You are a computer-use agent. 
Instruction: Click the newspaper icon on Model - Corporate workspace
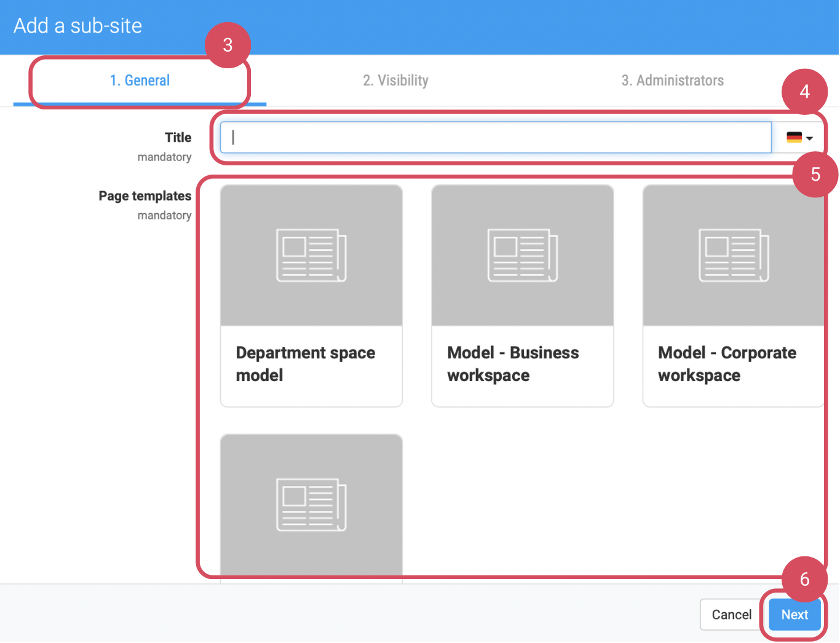pyautogui.click(x=734, y=255)
